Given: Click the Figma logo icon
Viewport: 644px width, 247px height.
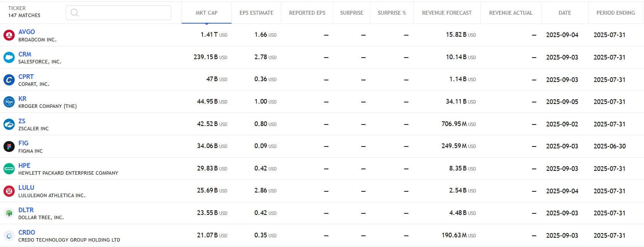Looking at the screenshot, I should (9, 146).
